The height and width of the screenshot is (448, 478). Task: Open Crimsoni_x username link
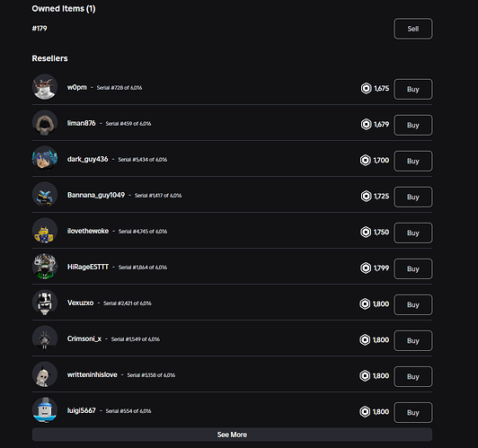click(x=84, y=338)
